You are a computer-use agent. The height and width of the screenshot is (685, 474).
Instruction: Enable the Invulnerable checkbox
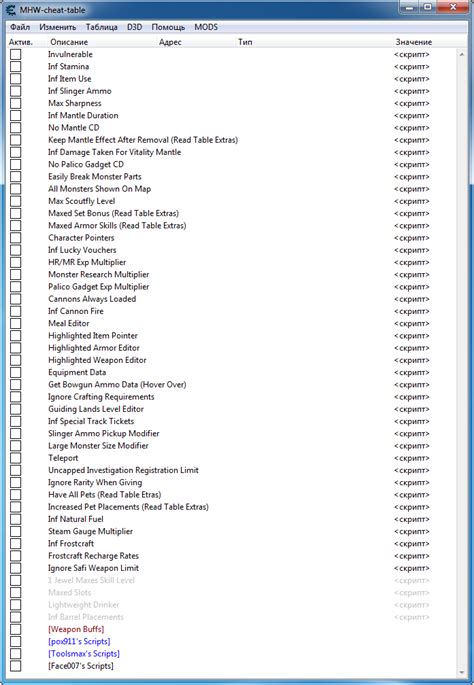[16, 54]
